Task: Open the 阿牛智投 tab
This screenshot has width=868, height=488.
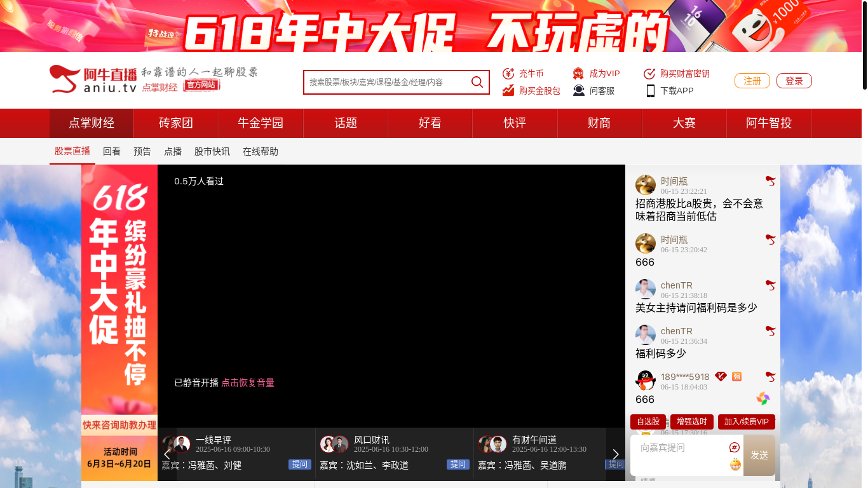Action: pyautogui.click(x=769, y=123)
